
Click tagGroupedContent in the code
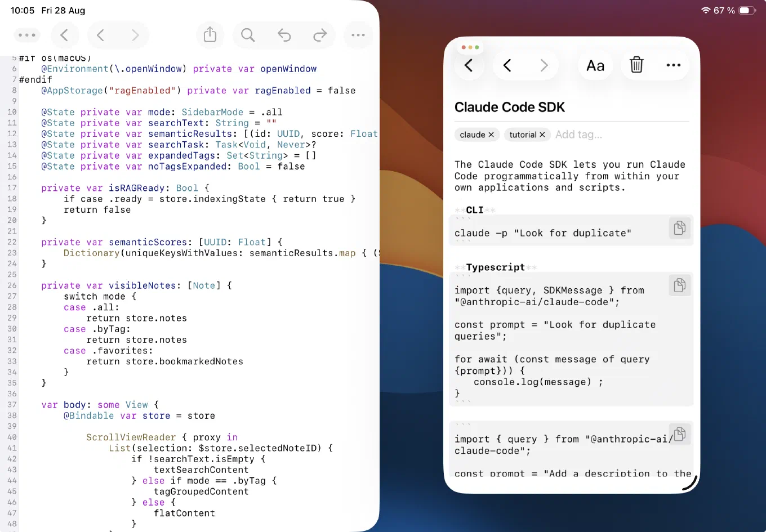point(201,491)
